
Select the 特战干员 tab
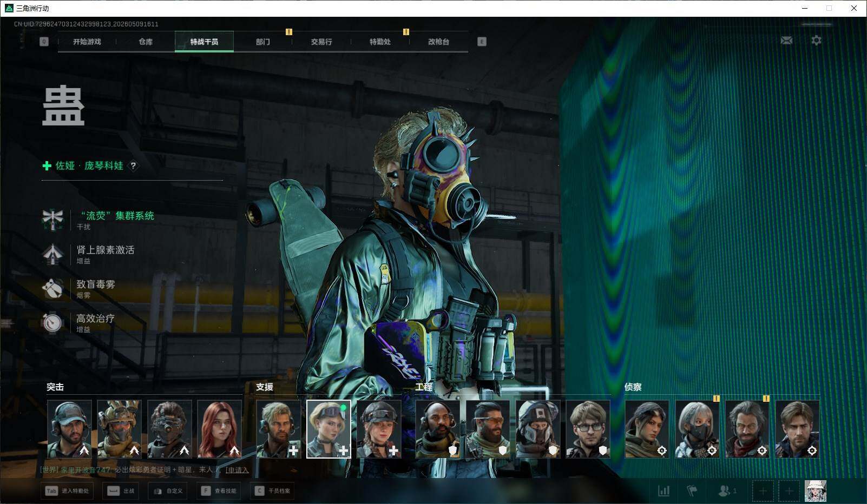pyautogui.click(x=204, y=42)
